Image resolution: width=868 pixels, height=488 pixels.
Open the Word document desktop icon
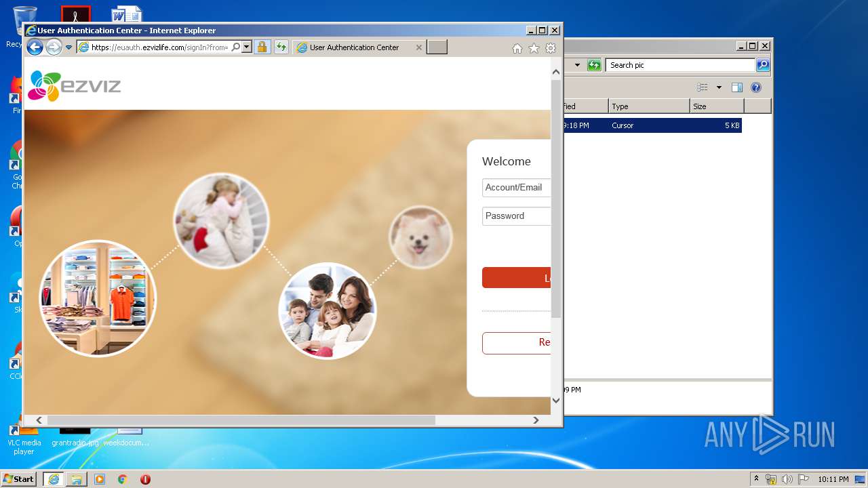point(127,14)
